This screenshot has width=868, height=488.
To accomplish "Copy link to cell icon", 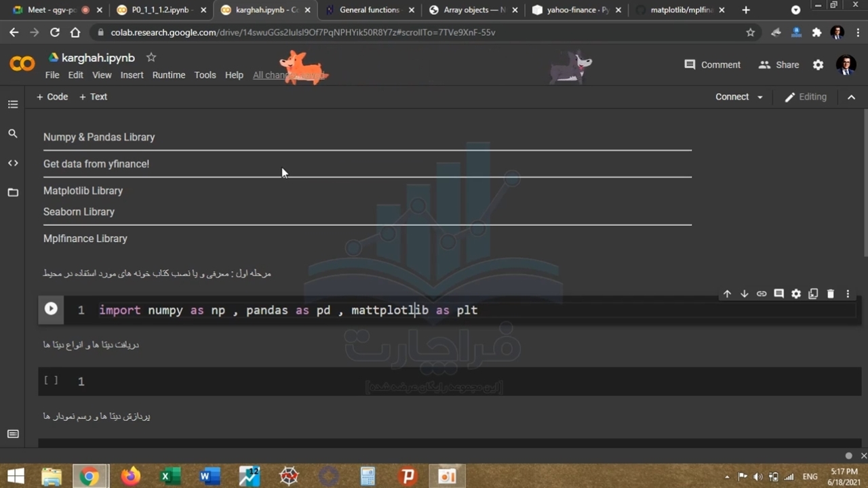I will click(762, 293).
